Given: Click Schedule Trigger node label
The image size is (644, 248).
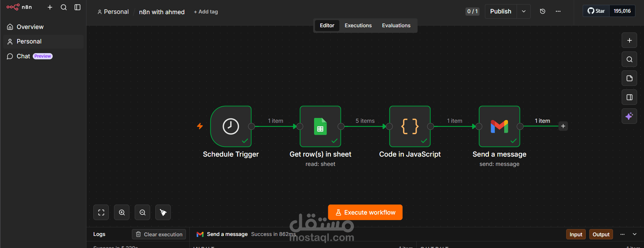Looking at the screenshot, I should point(231,154).
